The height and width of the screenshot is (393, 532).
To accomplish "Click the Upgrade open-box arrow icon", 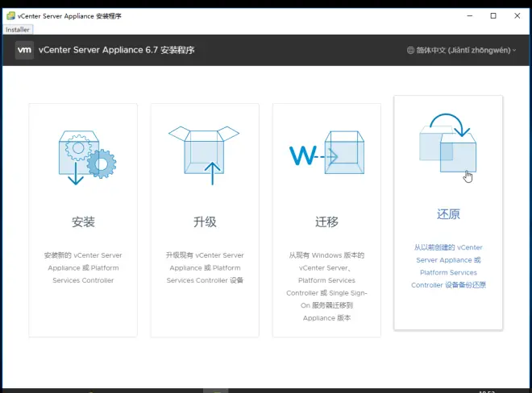I will 204,155.
